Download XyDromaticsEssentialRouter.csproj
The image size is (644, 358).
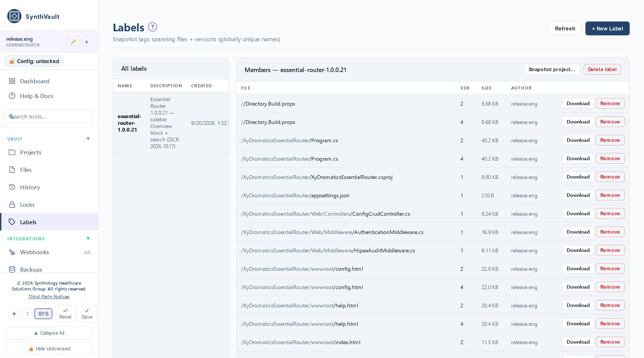[578, 177]
